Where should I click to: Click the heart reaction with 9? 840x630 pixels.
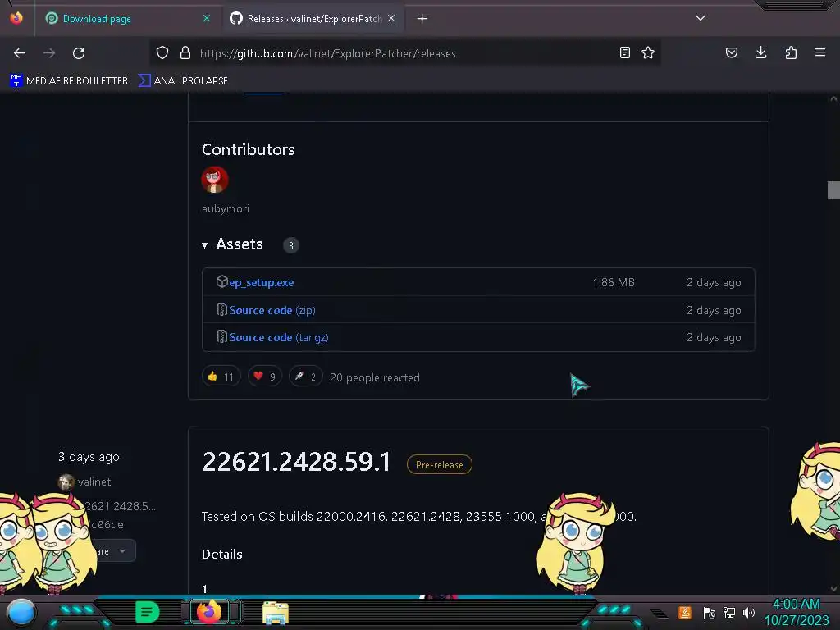(x=265, y=377)
